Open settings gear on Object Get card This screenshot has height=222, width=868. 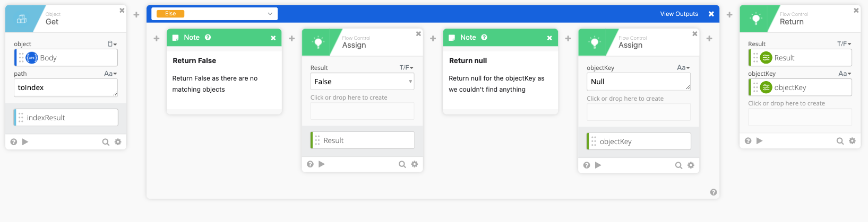click(118, 142)
